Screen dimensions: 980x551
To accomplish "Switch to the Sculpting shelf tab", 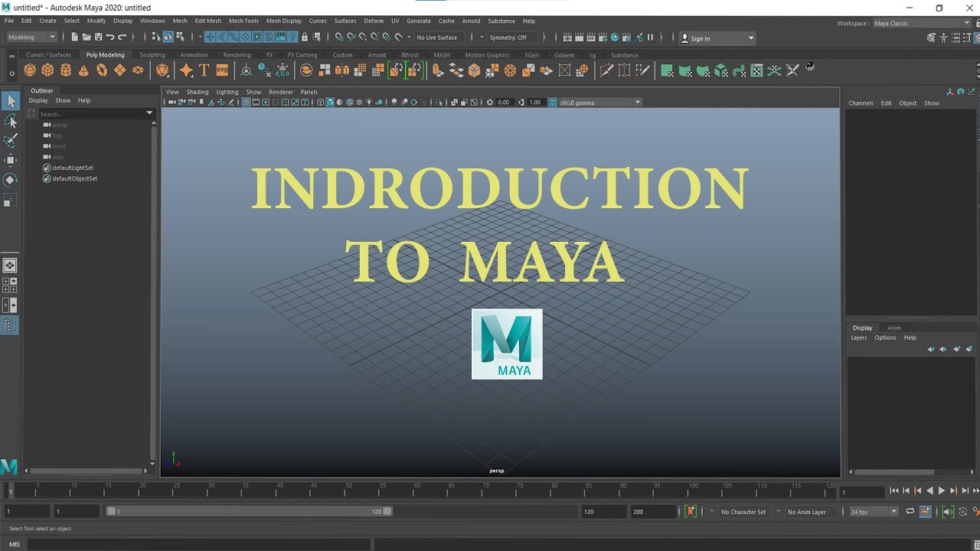I will [x=152, y=55].
